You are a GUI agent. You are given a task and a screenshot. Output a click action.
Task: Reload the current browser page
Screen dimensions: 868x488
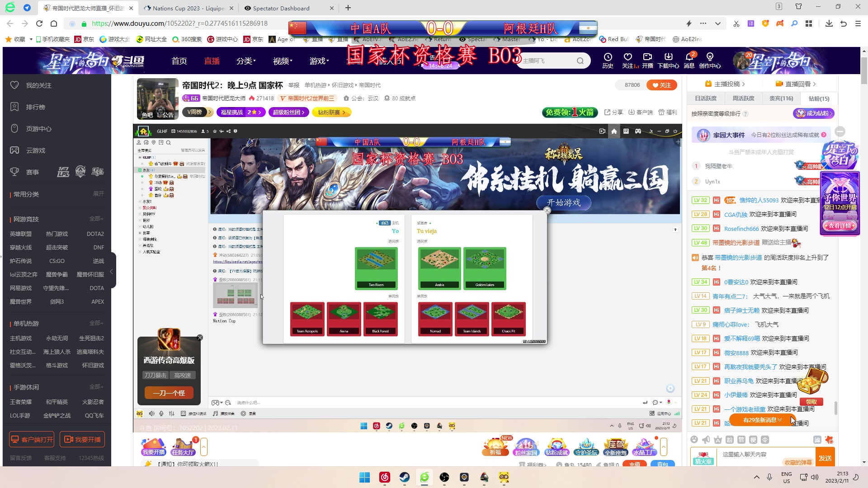click(39, 23)
